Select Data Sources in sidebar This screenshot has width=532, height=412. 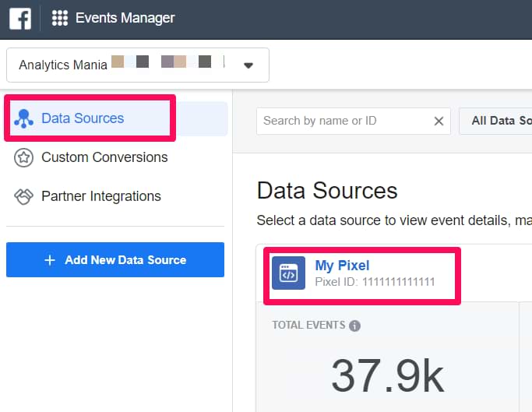point(117,118)
